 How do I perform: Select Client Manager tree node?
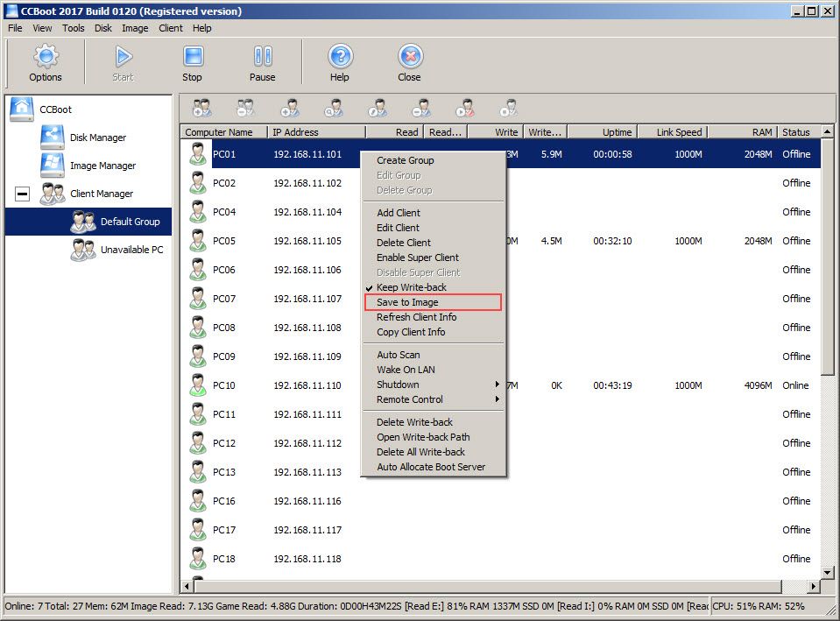(x=102, y=194)
